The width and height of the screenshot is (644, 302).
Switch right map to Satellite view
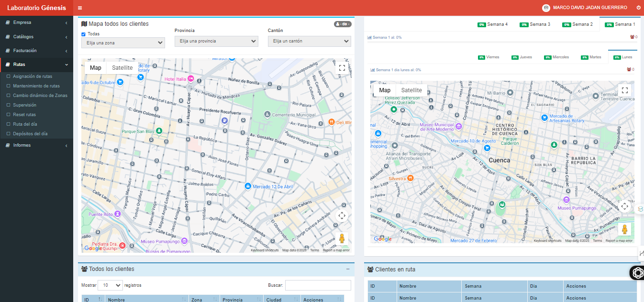[411, 90]
